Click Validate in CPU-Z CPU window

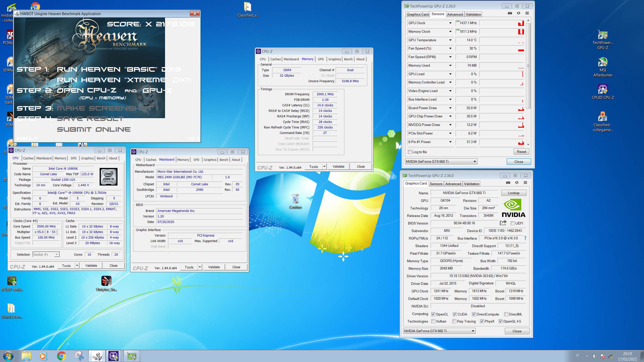click(x=91, y=265)
